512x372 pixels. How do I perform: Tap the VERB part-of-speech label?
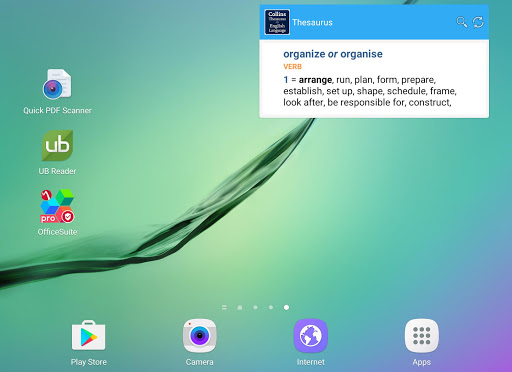(x=292, y=67)
